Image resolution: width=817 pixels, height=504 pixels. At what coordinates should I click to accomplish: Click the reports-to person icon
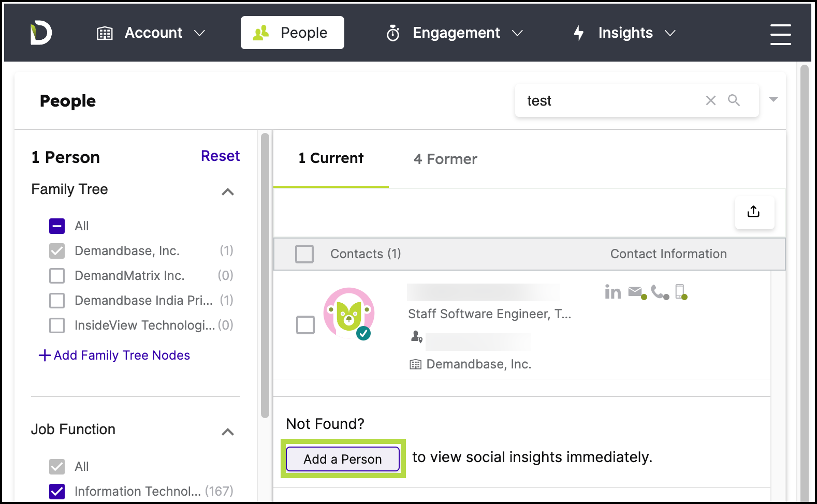coord(416,337)
